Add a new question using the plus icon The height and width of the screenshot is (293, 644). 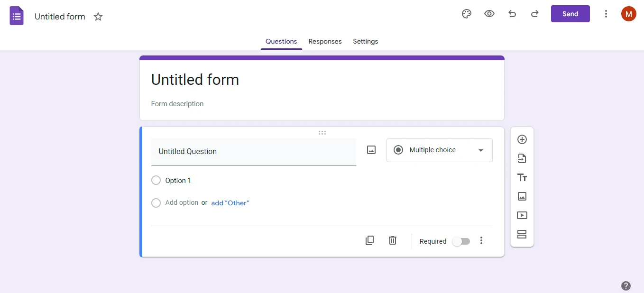pyautogui.click(x=522, y=139)
